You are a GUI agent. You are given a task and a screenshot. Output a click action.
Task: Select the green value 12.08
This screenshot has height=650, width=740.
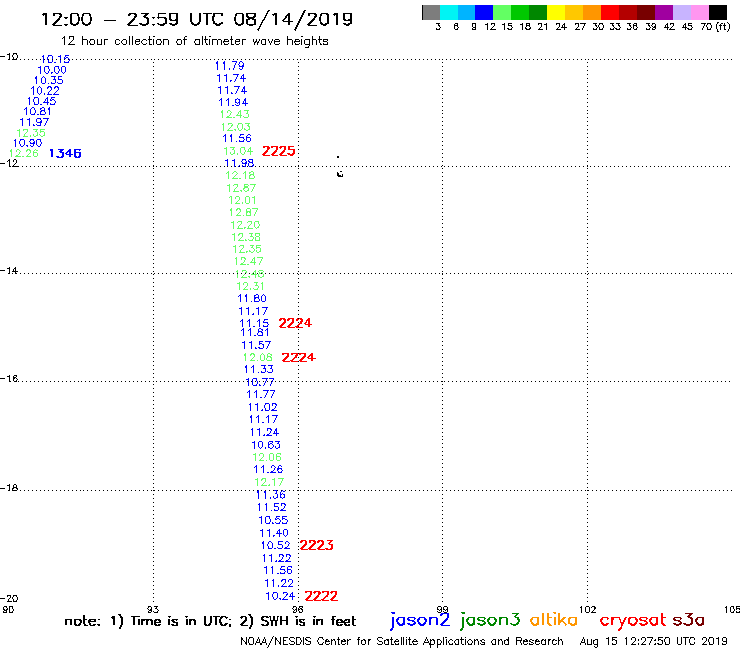click(258, 357)
